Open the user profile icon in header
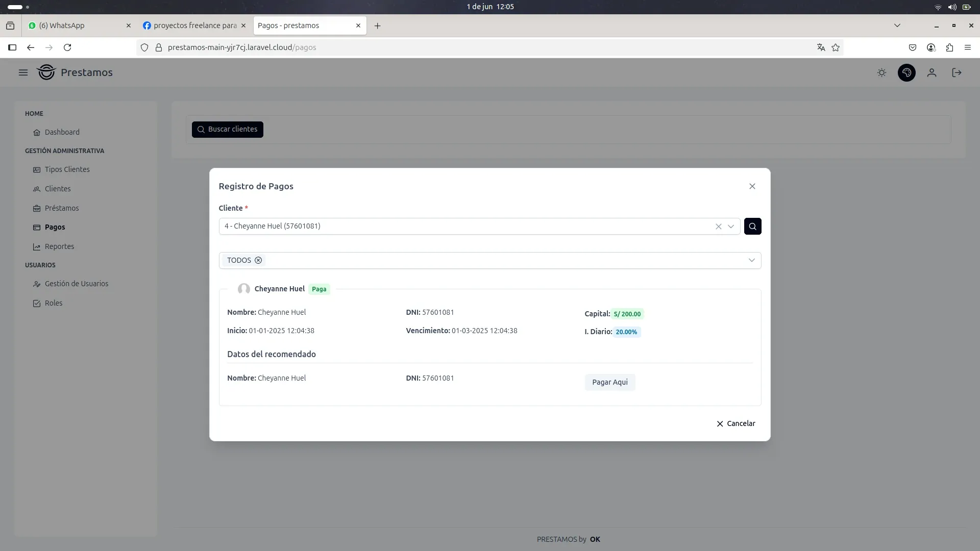This screenshot has height=551, width=980. pos(932,73)
